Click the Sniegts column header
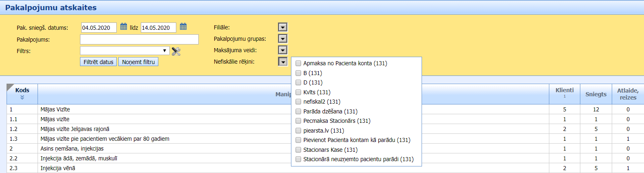This screenshot has width=644, height=173. (596, 94)
